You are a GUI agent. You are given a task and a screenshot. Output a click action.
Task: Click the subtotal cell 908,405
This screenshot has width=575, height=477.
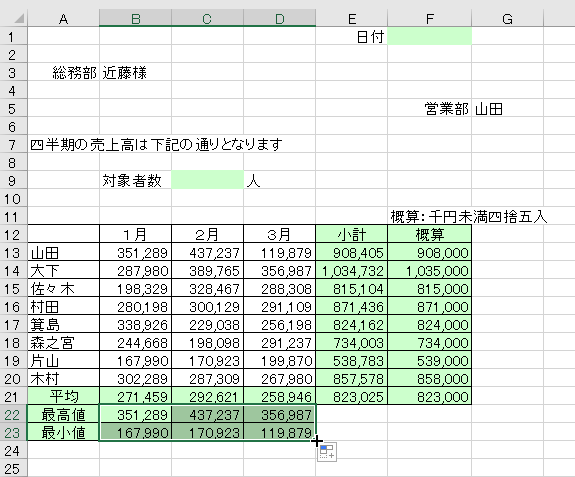tap(351, 252)
